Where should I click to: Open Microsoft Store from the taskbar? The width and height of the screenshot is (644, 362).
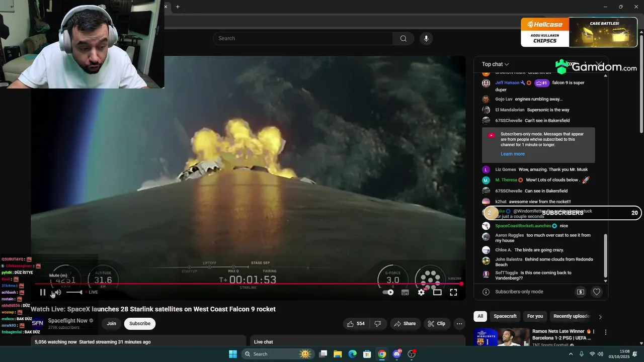(x=367, y=354)
